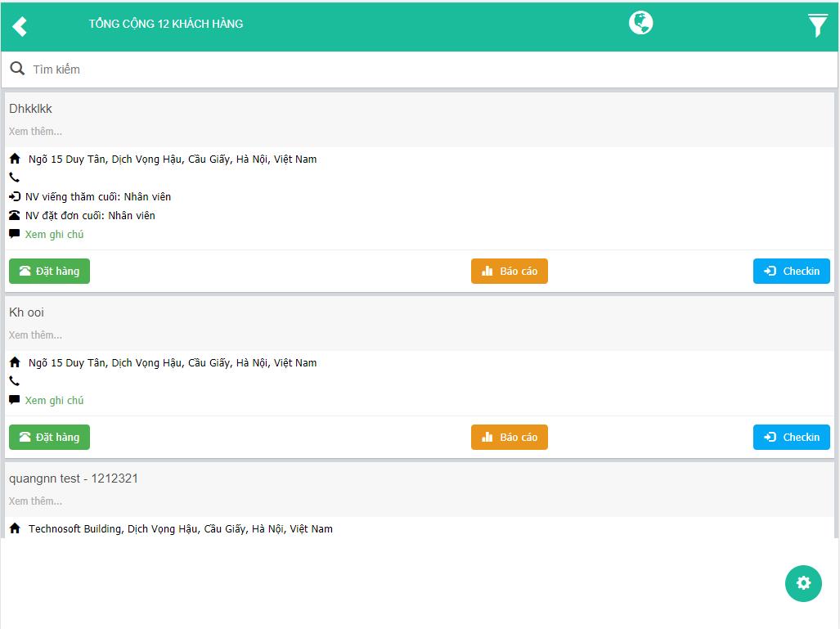Go back using the left arrow icon
The width and height of the screenshot is (840, 629).
click(20, 26)
